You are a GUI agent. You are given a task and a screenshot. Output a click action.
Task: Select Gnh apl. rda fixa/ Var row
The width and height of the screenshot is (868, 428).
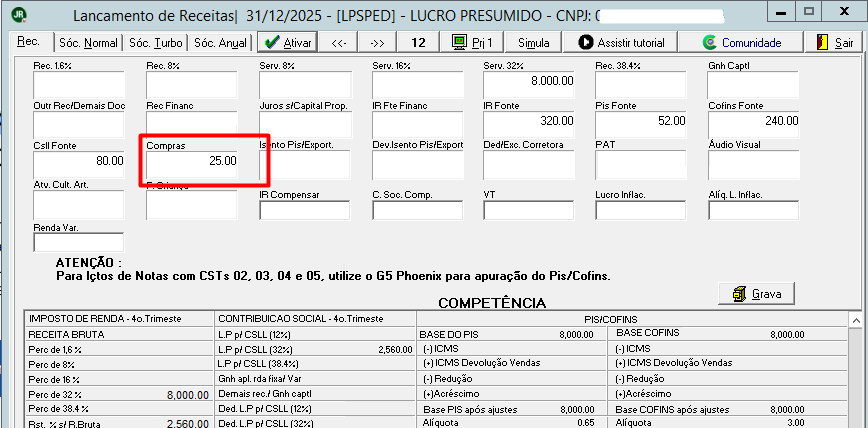(x=315, y=379)
